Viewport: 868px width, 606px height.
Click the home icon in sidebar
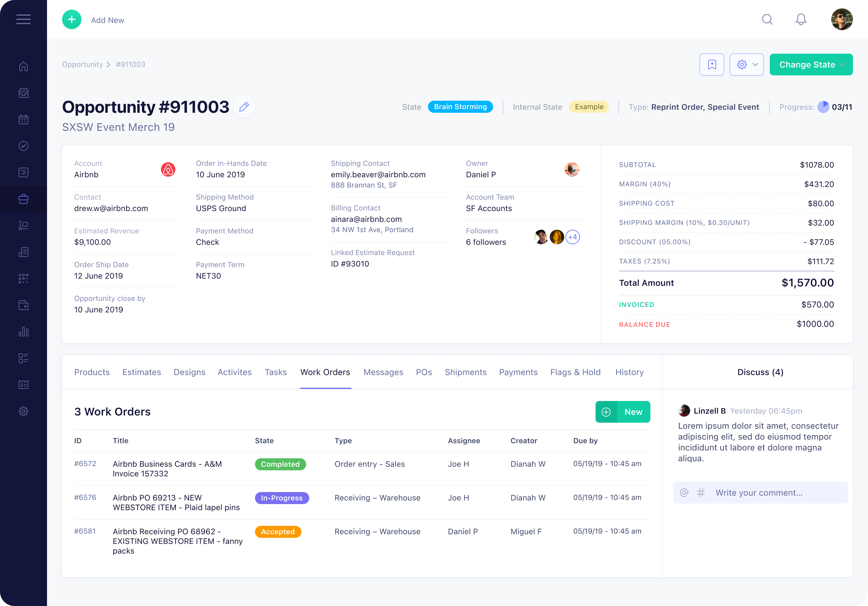pyautogui.click(x=24, y=67)
